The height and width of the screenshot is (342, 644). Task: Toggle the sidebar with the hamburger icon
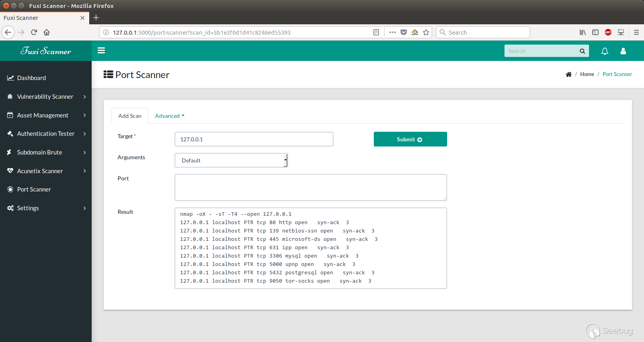click(x=101, y=51)
